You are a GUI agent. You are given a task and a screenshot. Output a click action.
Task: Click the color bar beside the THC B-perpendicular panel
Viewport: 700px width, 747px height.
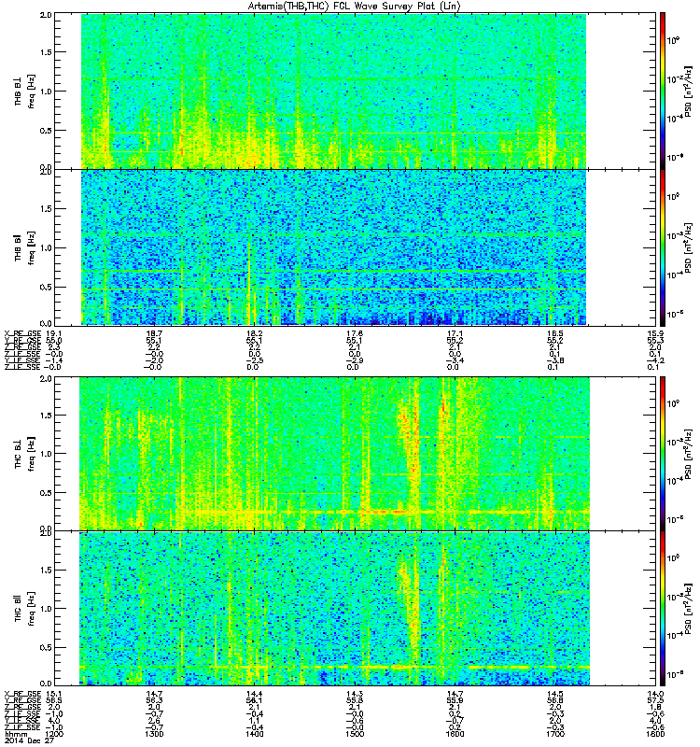[663, 454]
